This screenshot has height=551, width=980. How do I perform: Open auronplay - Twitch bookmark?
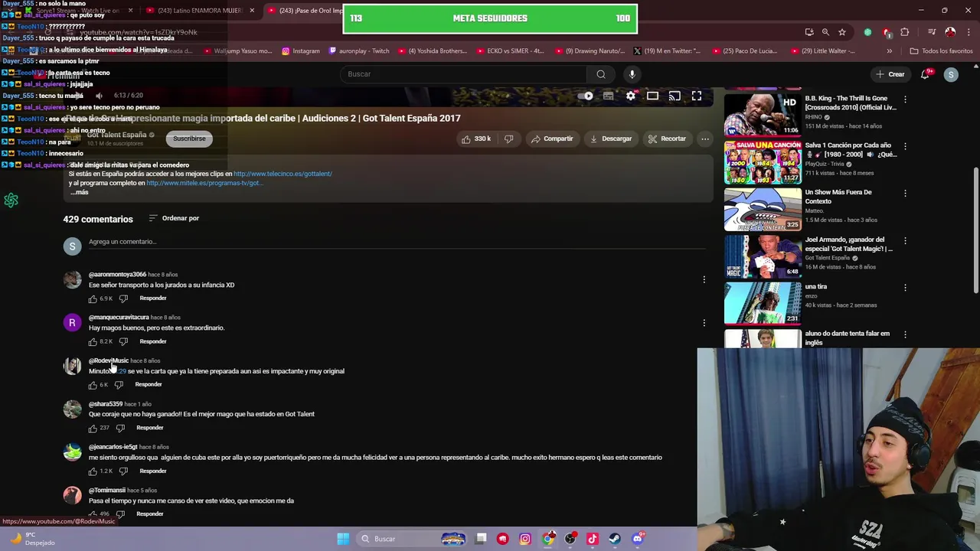(359, 51)
